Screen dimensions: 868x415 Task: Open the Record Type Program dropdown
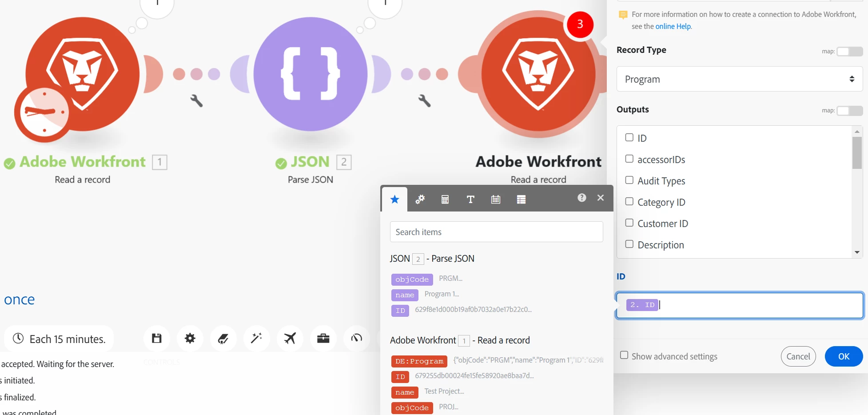pyautogui.click(x=740, y=79)
